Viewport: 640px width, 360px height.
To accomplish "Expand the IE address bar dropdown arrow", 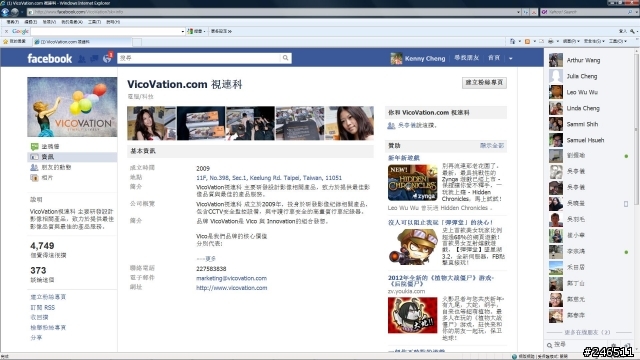I will pos(518,12).
